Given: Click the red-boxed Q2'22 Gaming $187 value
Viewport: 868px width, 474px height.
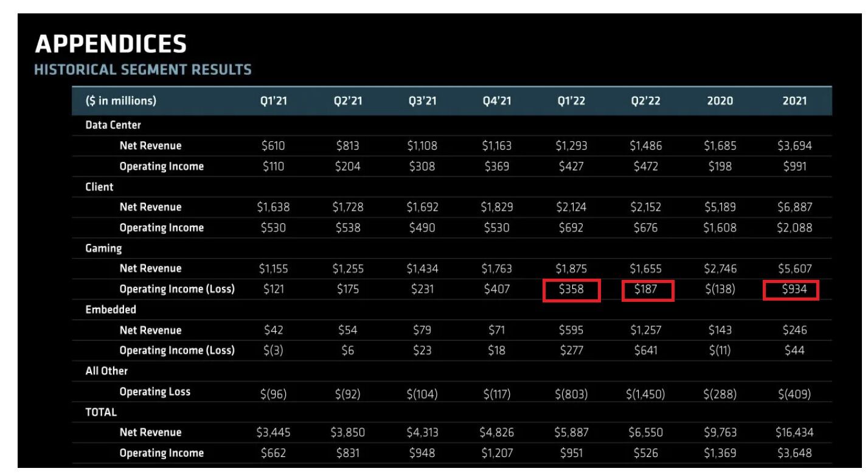Looking at the screenshot, I should tap(648, 290).
